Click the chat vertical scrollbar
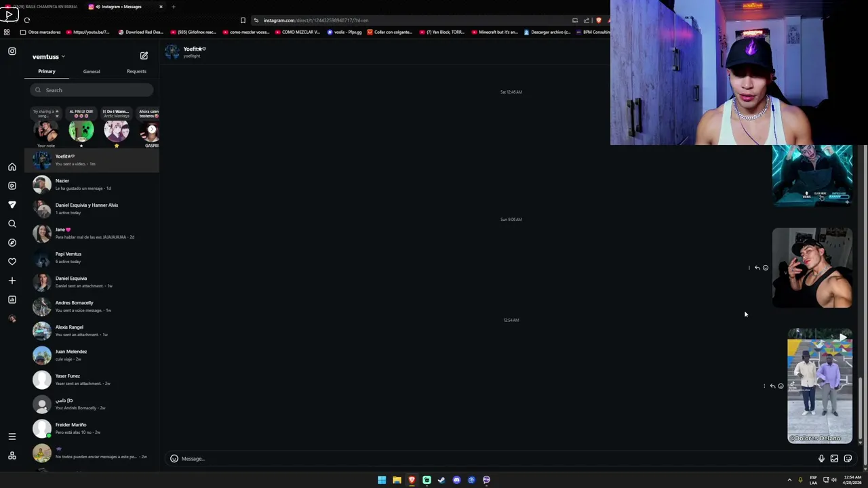Viewport: 868px width, 488px height. click(x=861, y=409)
